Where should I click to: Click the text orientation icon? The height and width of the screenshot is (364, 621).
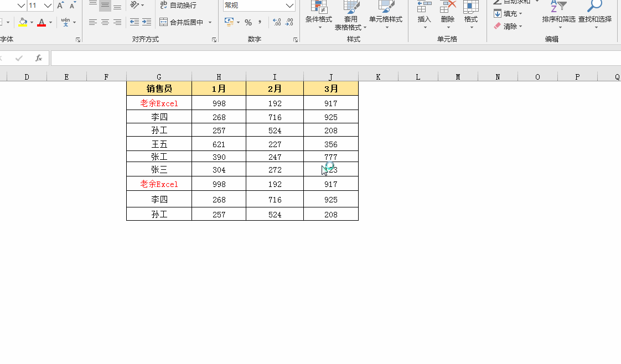pyautogui.click(x=134, y=5)
